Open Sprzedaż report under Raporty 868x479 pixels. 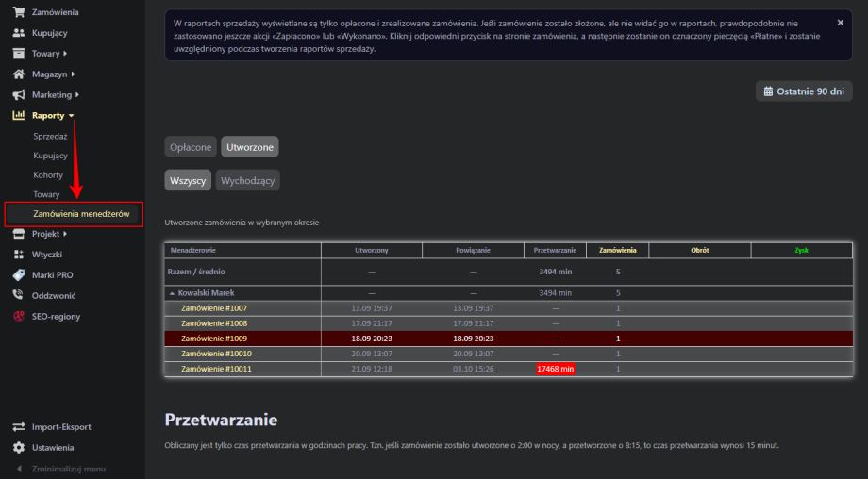tap(50, 136)
